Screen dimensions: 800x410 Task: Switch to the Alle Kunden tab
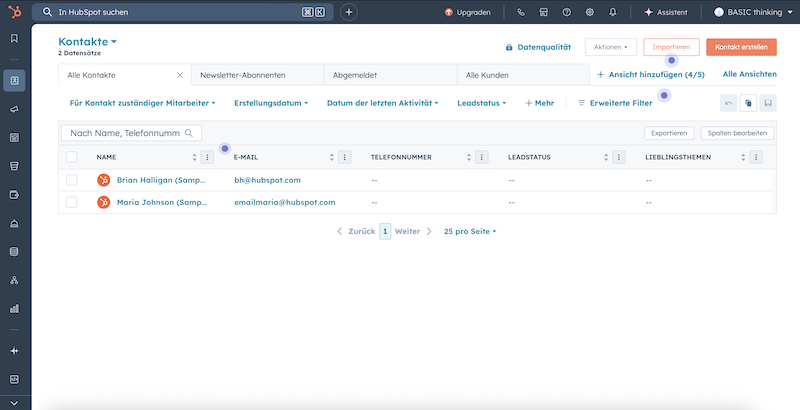[487, 75]
